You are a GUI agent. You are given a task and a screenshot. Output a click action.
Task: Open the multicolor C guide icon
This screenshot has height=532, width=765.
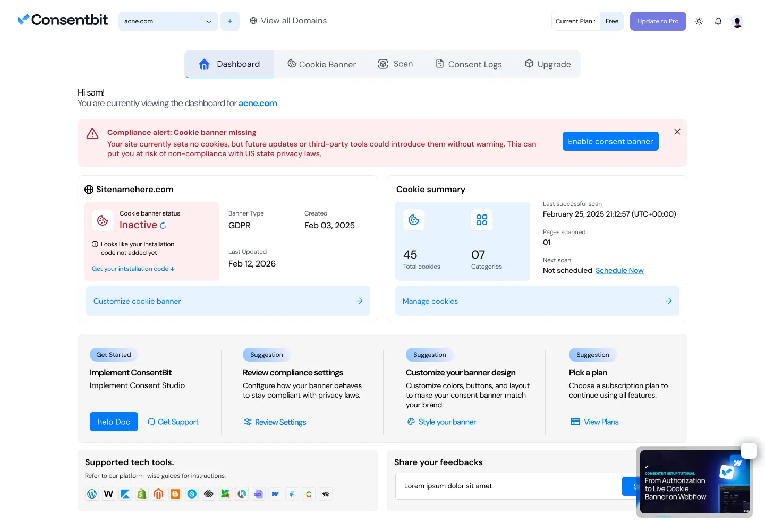pos(309,494)
